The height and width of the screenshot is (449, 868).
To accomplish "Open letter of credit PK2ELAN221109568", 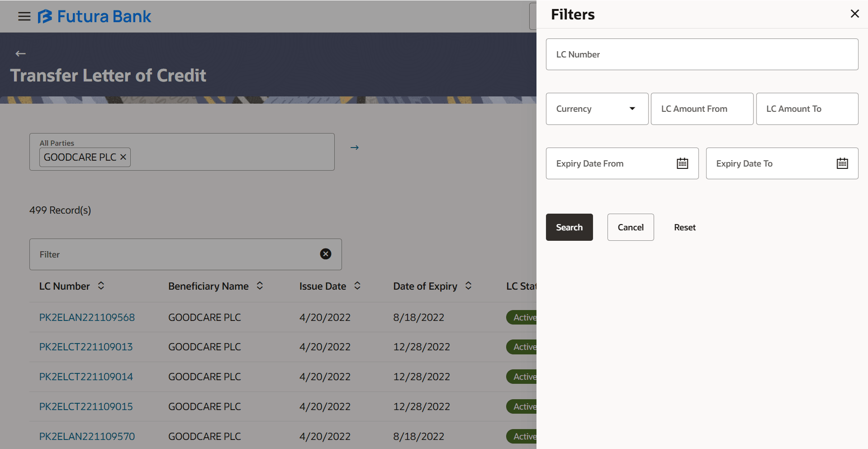I will (x=87, y=317).
